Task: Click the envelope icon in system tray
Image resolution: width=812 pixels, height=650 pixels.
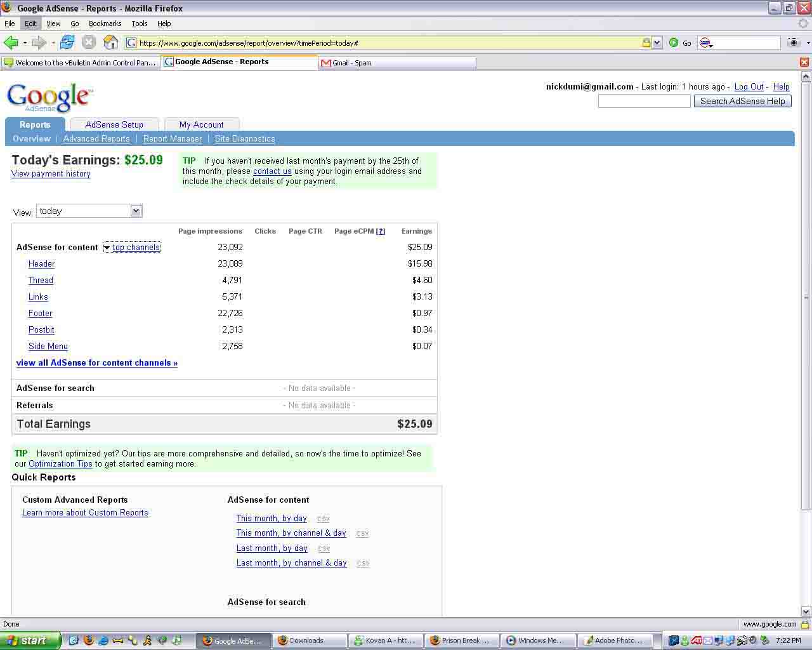Action: 708,640
